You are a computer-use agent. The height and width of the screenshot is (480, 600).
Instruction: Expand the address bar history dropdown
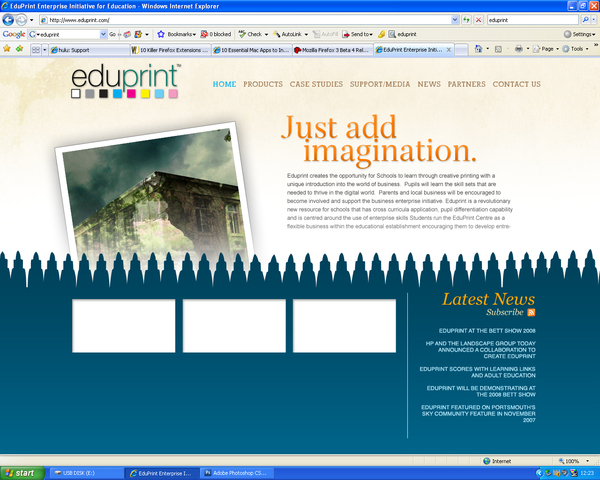[455, 20]
